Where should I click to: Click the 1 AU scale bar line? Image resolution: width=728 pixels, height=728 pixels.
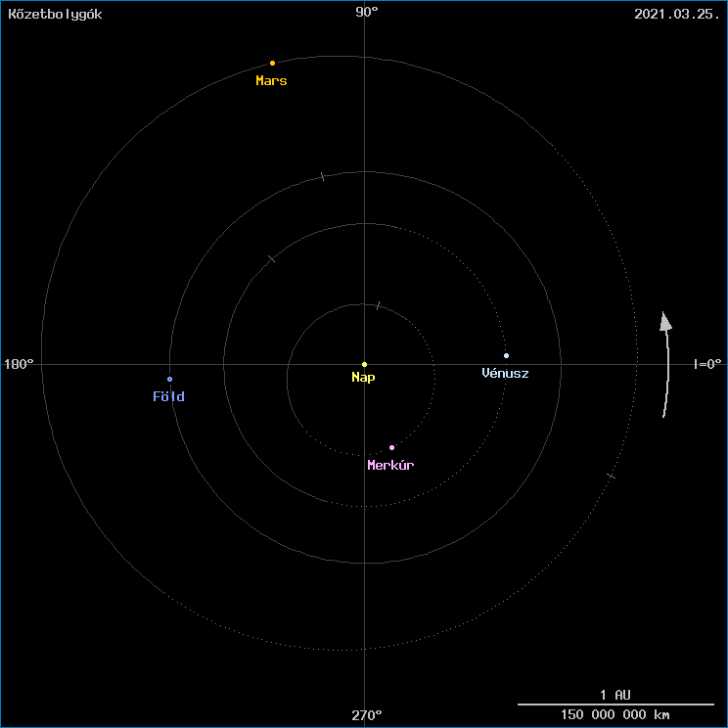point(615,705)
